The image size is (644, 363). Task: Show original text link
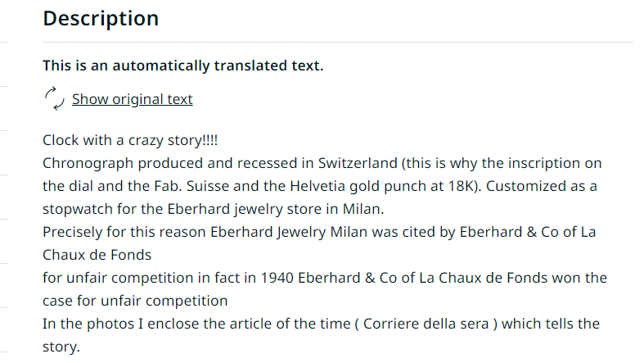point(132,99)
